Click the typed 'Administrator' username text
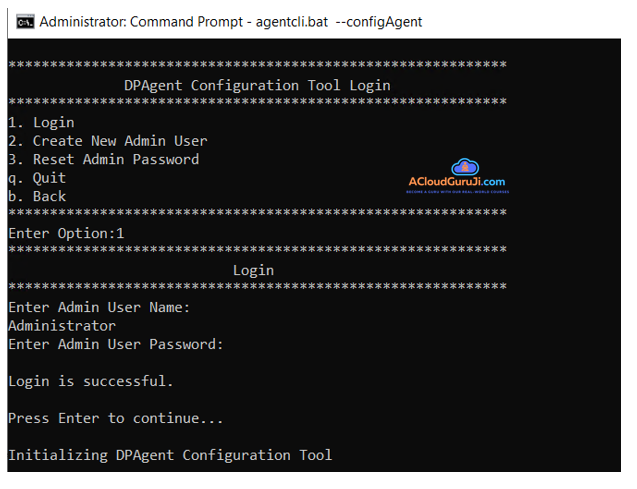 coord(62,325)
